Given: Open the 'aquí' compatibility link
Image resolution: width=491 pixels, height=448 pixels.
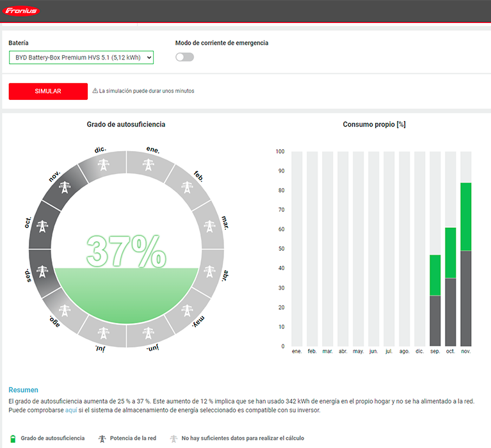Looking at the screenshot, I should [70, 410].
